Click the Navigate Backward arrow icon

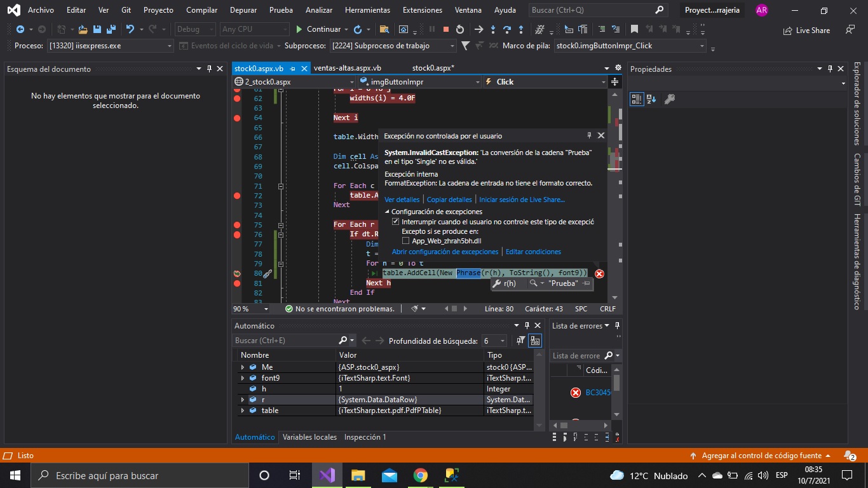click(x=20, y=29)
